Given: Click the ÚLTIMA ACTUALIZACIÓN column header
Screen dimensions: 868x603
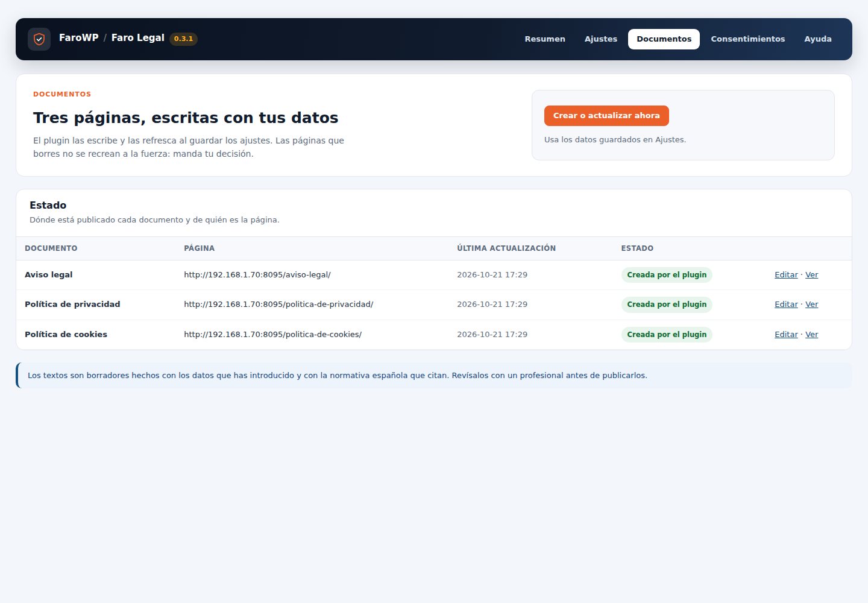Looking at the screenshot, I should (506, 248).
